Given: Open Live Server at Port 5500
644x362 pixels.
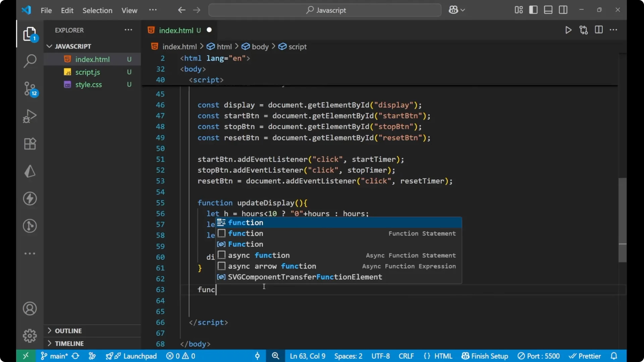Looking at the screenshot, I should click(539, 356).
